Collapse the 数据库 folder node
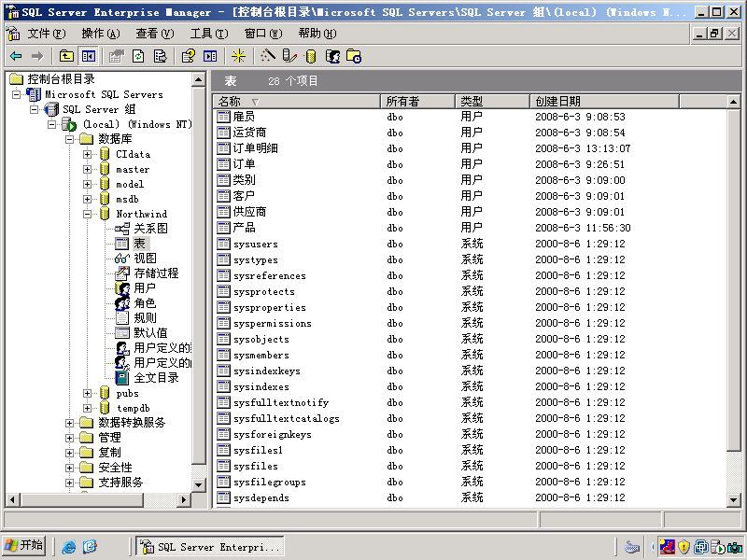This screenshot has width=747, height=560. click(69, 139)
